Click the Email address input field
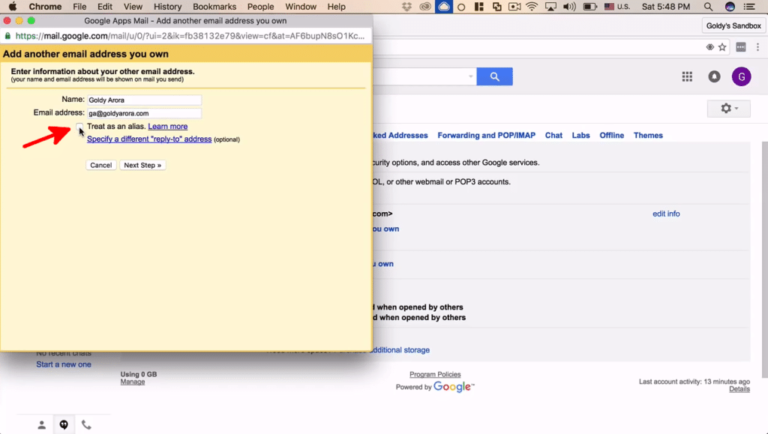This screenshot has width=768, height=434. [144, 113]
